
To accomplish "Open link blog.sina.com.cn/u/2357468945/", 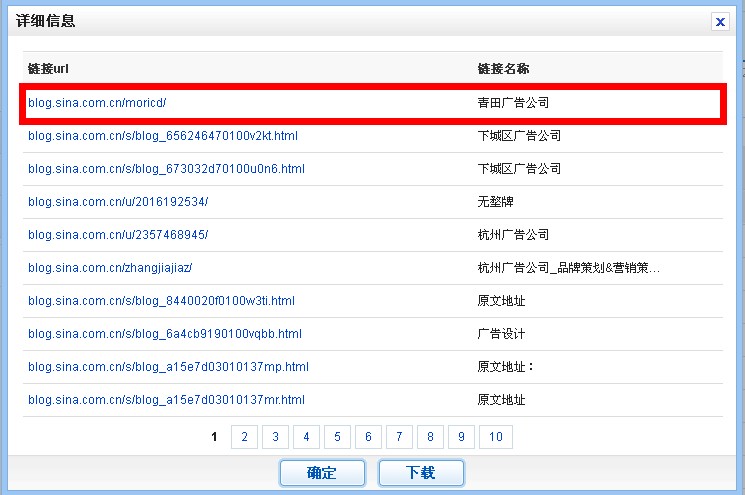I will tap(118, 235).
